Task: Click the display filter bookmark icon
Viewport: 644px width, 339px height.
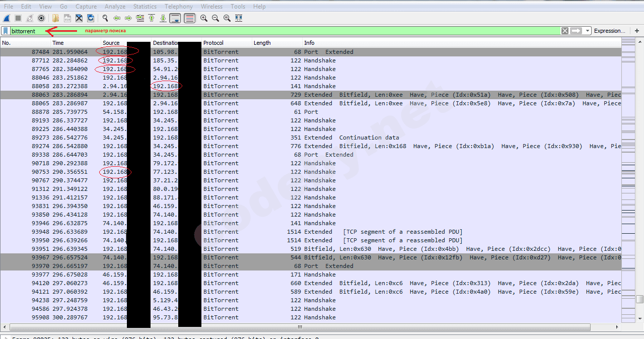Action: point(6,31)
